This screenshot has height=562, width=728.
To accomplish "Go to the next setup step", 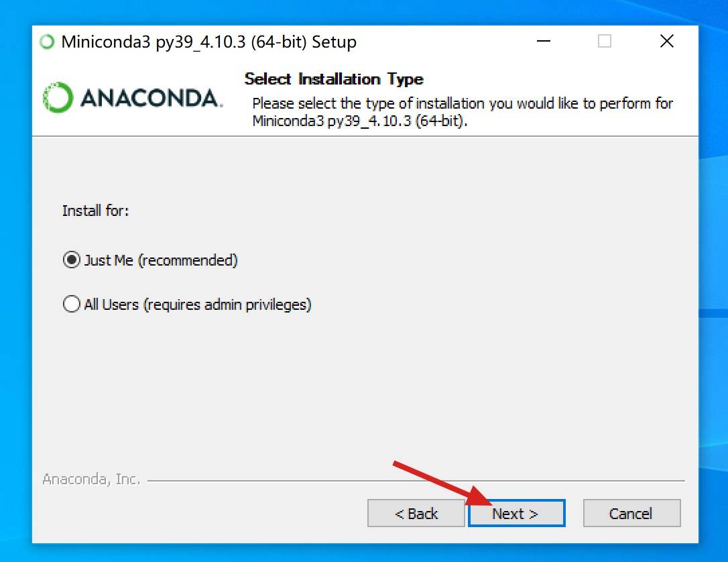I will tap(516, 513).
